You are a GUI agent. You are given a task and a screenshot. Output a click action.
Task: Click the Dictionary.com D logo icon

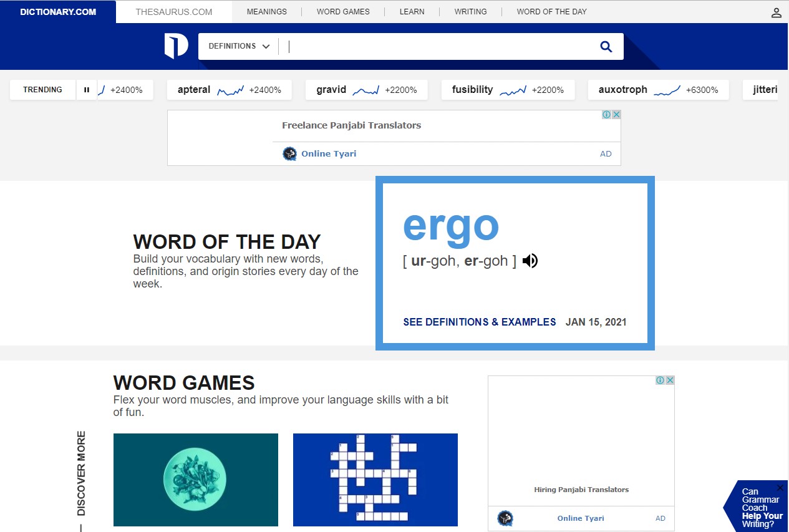point(177,46)
